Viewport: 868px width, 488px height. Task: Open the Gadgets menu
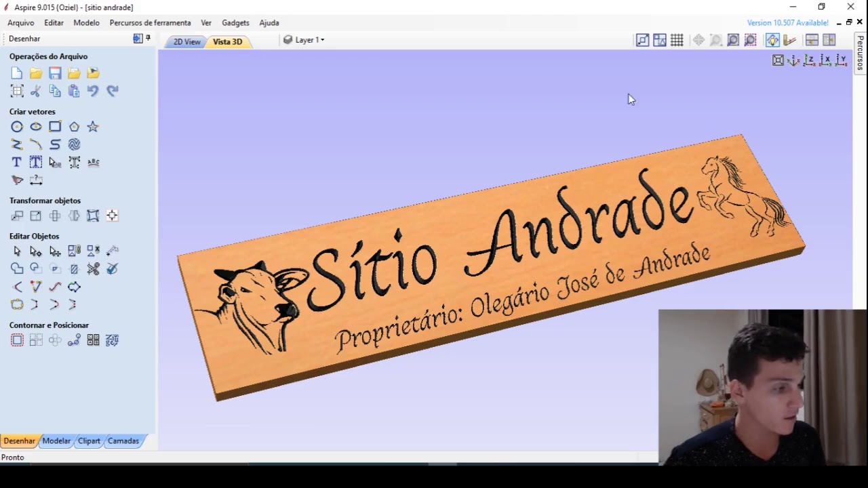tap(236, 23)
